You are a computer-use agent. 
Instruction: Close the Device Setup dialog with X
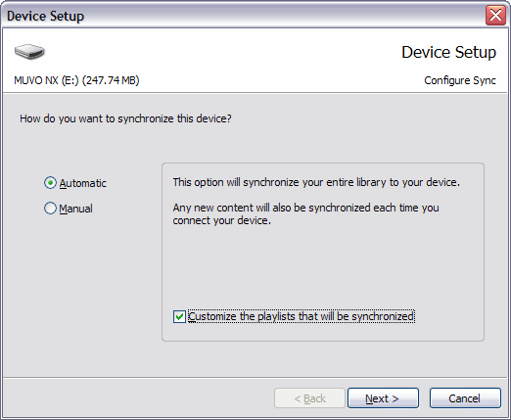point(495,15)
